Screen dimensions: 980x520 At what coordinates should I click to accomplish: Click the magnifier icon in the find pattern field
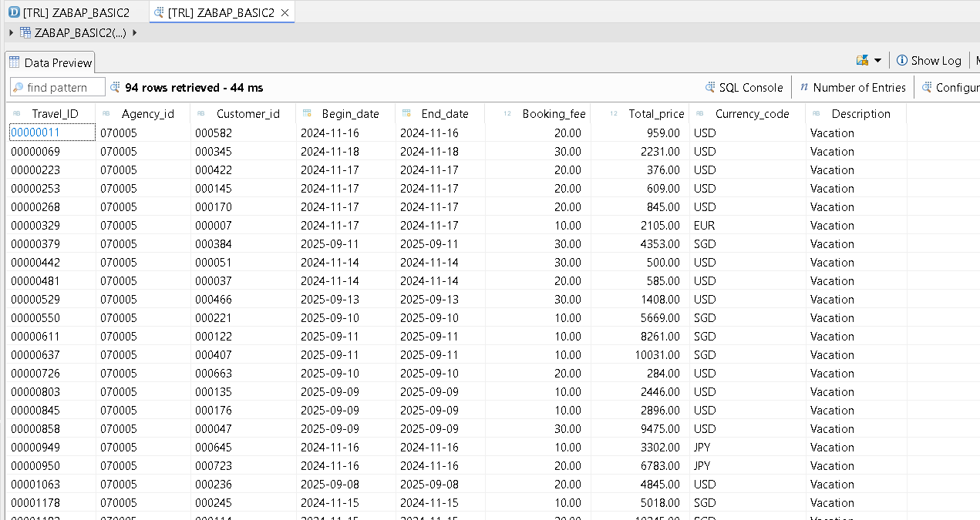(x=17, y=86)
